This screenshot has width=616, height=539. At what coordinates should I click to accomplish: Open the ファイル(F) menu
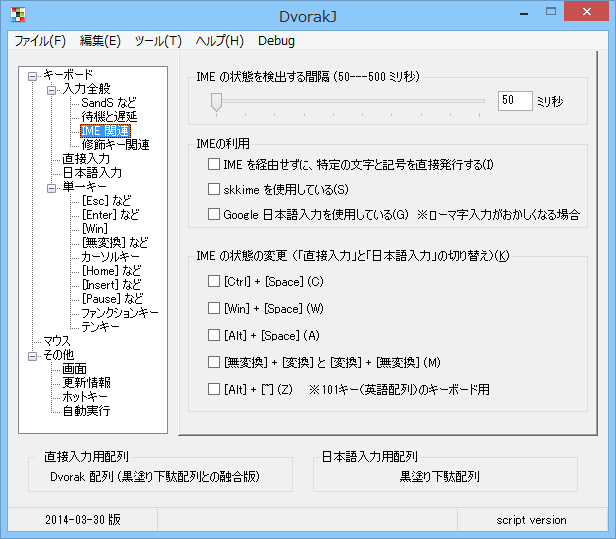click(x=40, y=41)
